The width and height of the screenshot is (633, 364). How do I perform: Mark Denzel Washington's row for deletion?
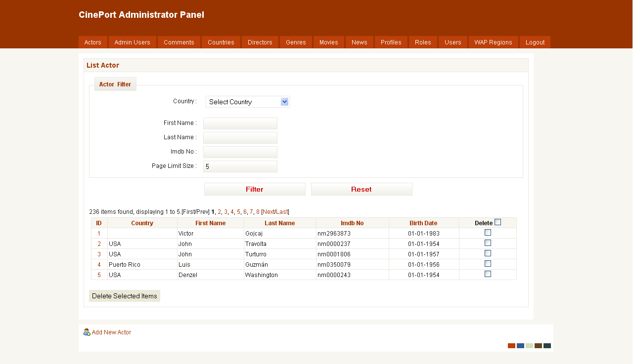pyautogui.click(x=488, y=274)
